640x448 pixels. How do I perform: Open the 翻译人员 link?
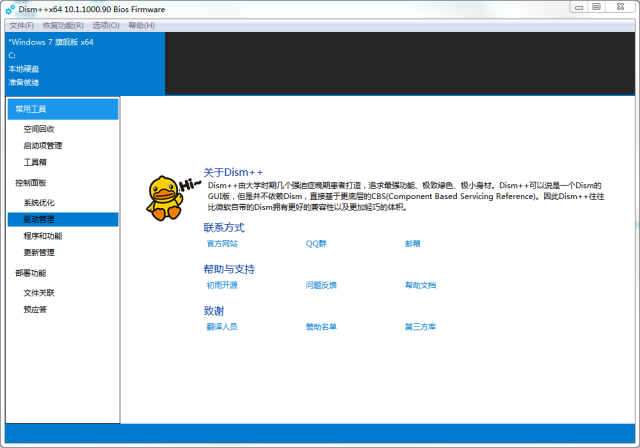click(222, 327)
